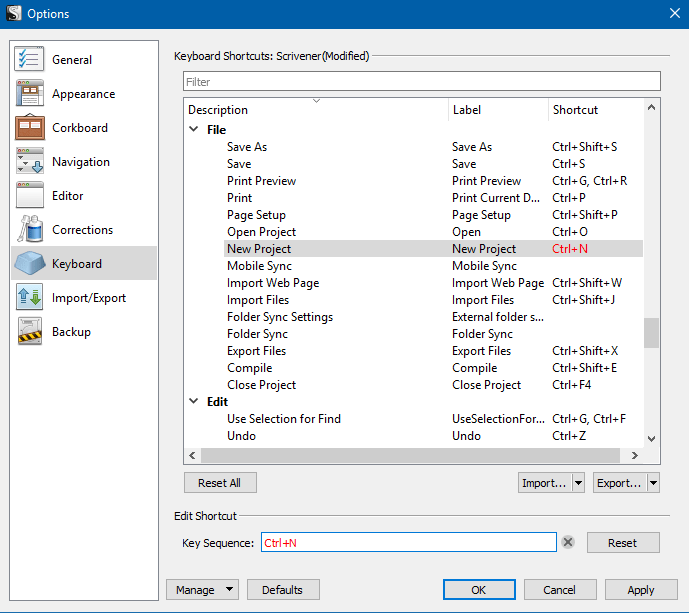Confirm the options with OK
Image resolution: width=689 pixels, height=613 pixels.
[479, 589]
